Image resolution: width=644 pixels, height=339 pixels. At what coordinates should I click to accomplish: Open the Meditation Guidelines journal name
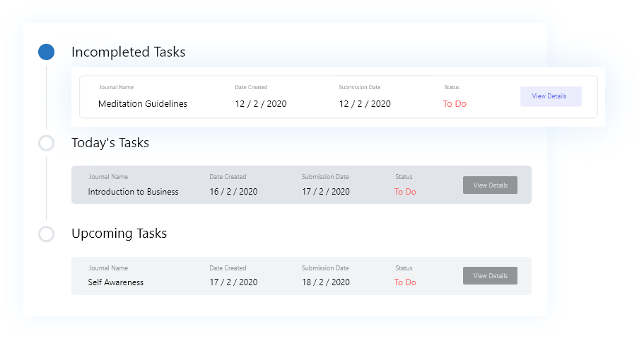[x=143, y=104]
